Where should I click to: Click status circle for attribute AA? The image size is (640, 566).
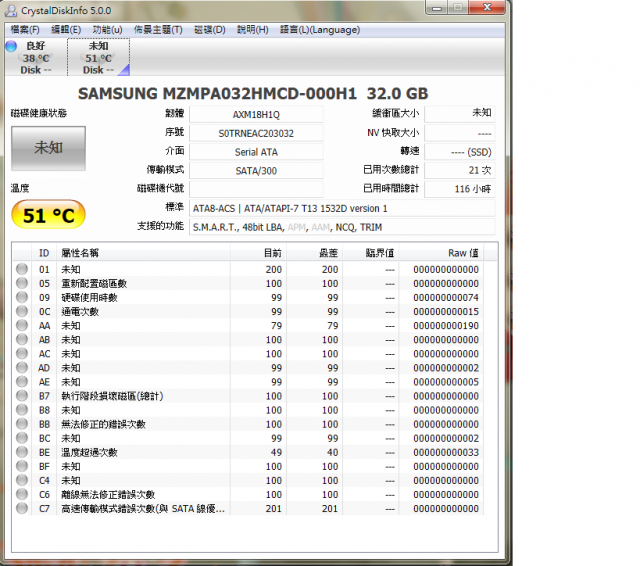pos(22,325)
